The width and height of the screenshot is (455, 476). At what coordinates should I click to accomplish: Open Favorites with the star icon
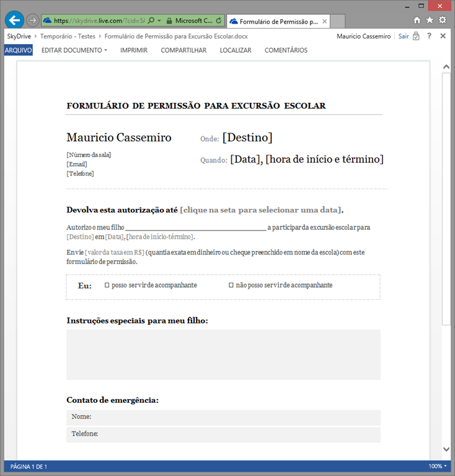point(430,20)
